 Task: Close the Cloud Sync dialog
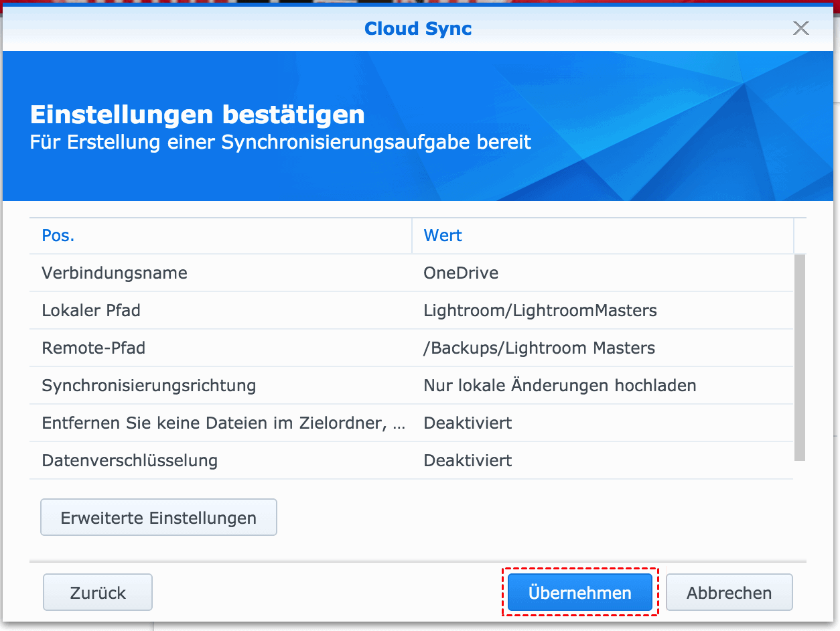800,28
